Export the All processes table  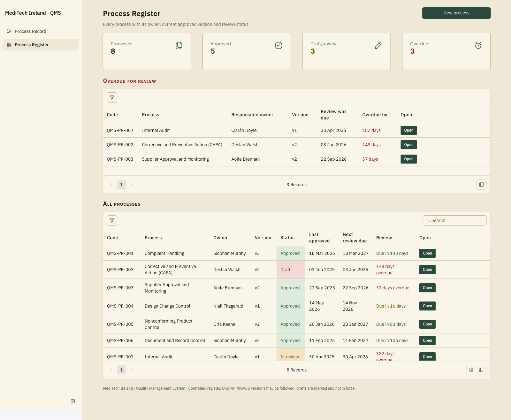471,370
